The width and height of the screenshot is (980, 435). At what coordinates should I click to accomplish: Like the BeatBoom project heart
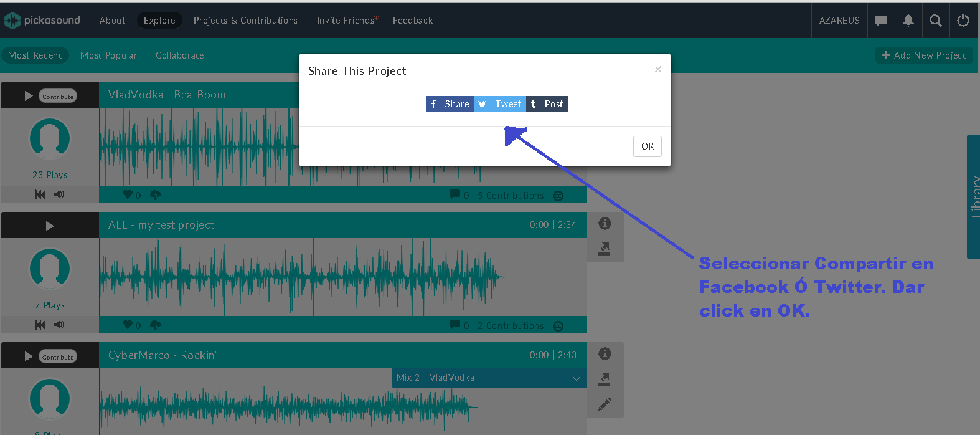(x=128, y=194)
